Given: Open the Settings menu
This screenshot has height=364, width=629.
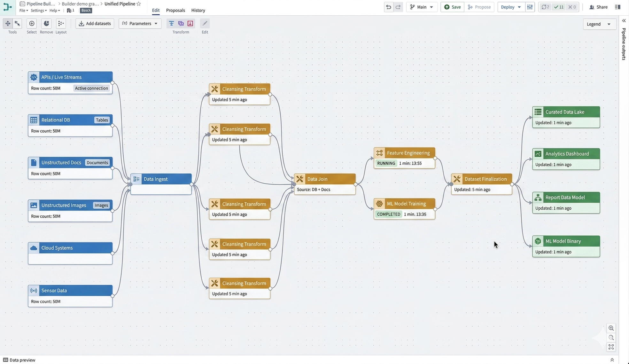Looking at the screenshot, I should [x=38, y=10].
